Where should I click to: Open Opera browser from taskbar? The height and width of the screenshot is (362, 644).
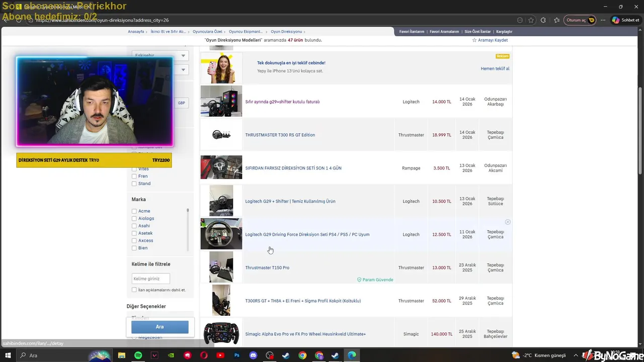tap(204, 355)
